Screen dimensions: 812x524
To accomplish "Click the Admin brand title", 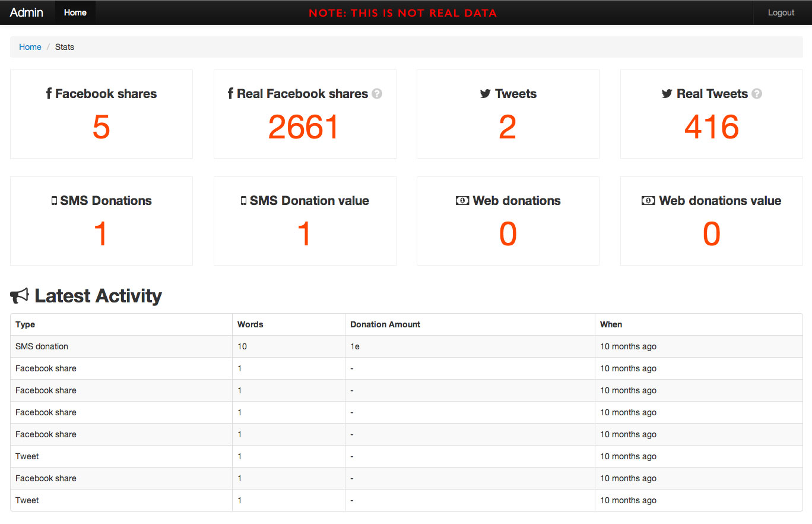I will point(27,12).
